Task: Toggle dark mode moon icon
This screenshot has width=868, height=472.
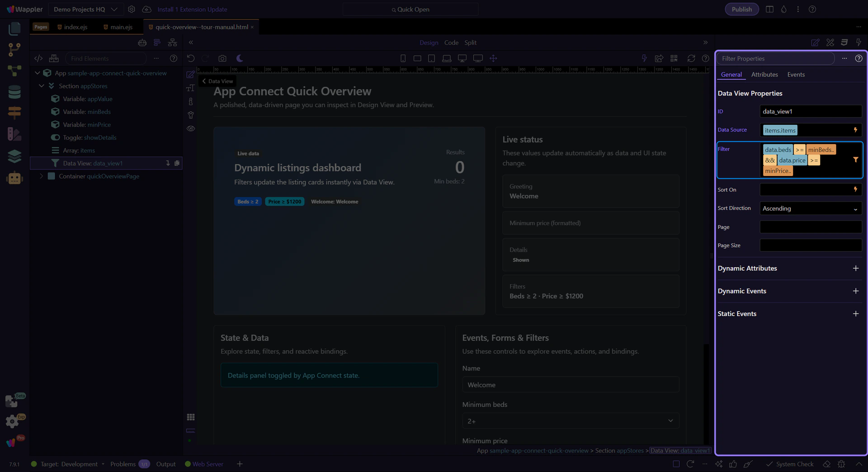Action: click(240, 58)
